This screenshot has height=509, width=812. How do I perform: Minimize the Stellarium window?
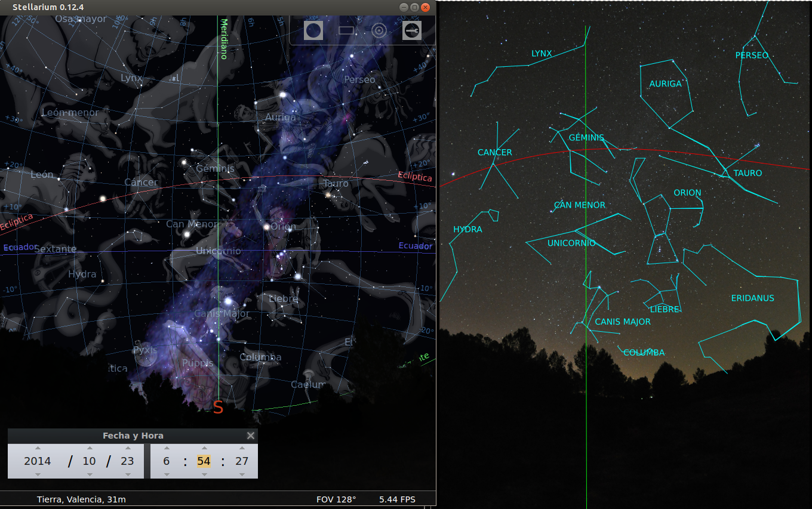[x=404, y=7]
